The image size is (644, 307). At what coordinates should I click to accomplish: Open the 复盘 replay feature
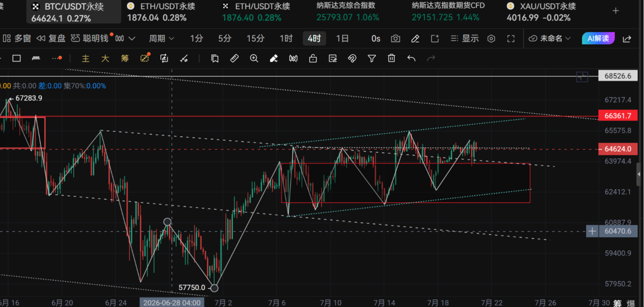(x=51, y=38)
